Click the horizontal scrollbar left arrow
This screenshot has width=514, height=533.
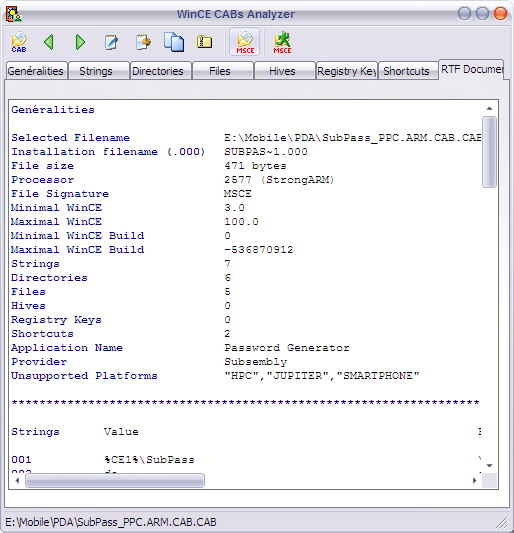pos(17,480)
